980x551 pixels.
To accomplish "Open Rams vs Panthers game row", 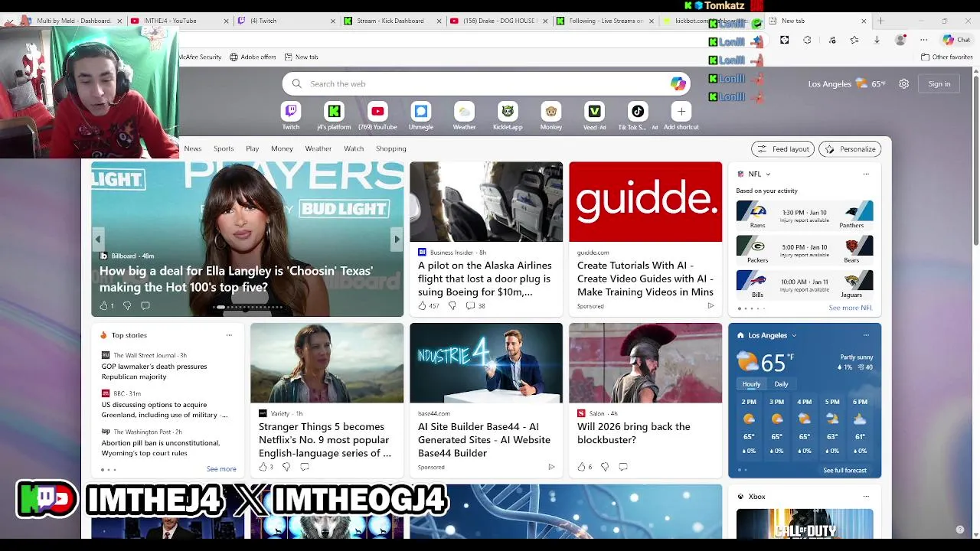I will pos(805,214).
